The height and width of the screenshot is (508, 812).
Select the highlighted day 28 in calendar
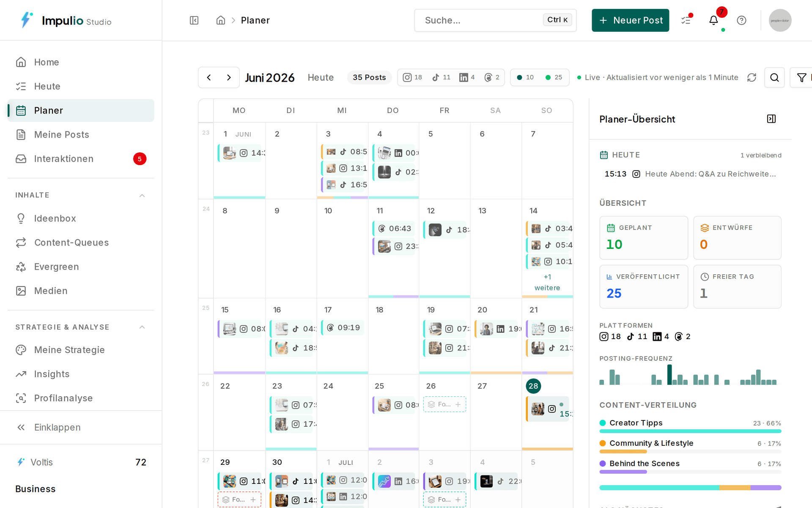click(533, 386)
